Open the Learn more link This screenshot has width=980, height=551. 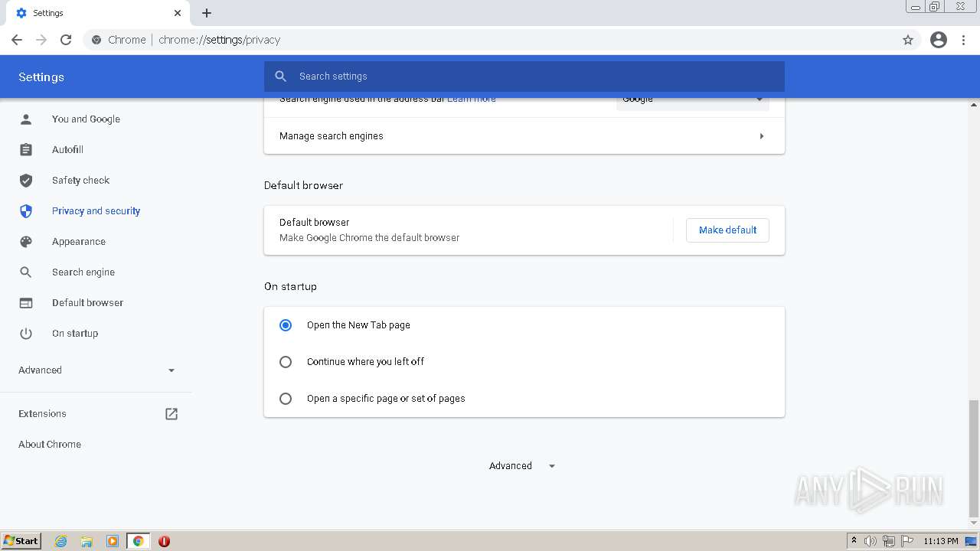pyautogui.click(x=472, y=99)
